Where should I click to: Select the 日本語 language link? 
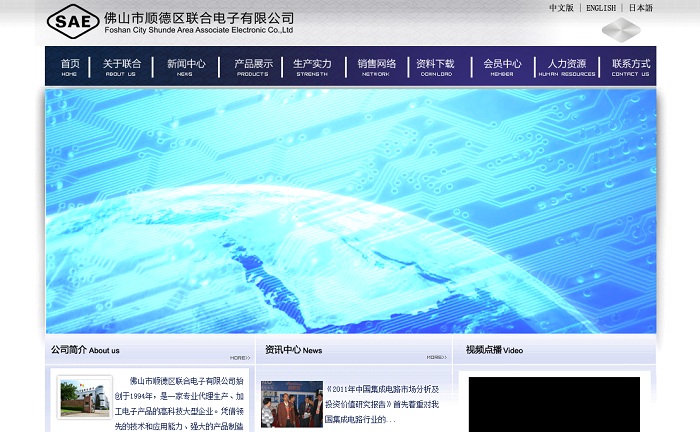[641, 8]
